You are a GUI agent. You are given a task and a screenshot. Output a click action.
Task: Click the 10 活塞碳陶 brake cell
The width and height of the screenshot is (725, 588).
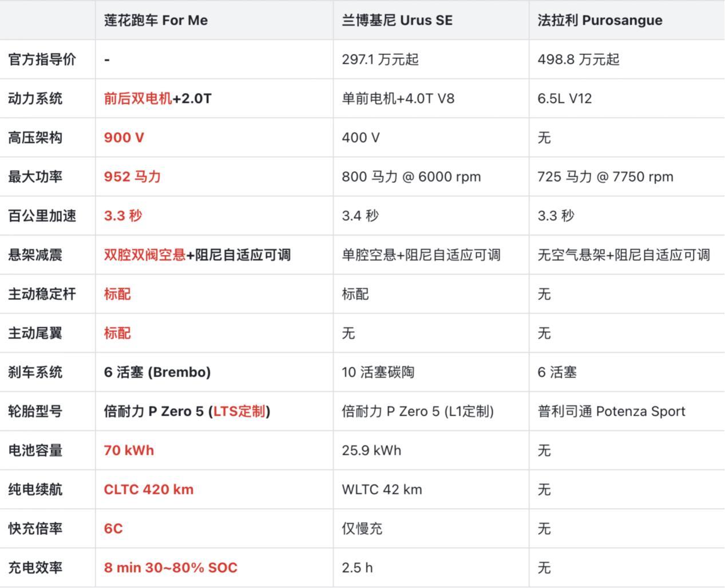point(378,372)
